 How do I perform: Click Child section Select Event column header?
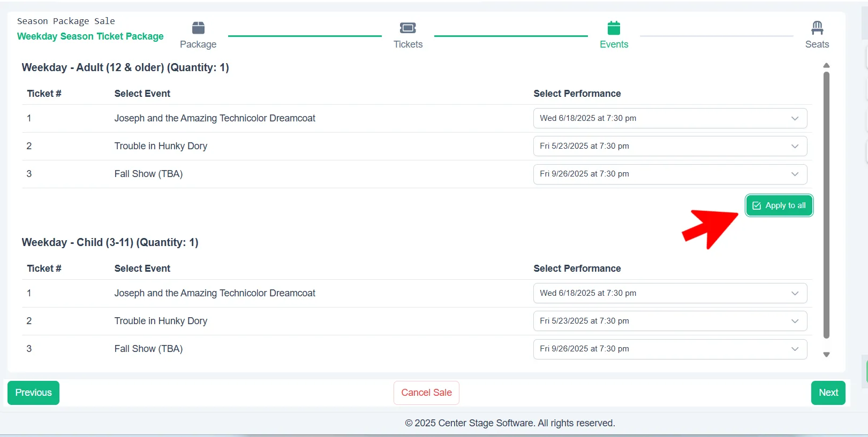pos(142,269)
